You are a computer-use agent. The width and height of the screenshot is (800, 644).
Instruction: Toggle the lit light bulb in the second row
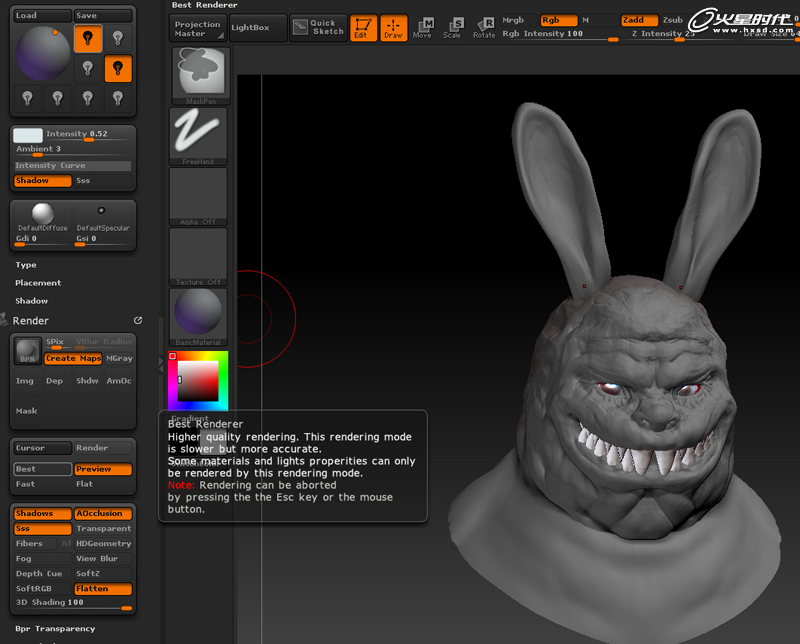click(x=118, y=68)
